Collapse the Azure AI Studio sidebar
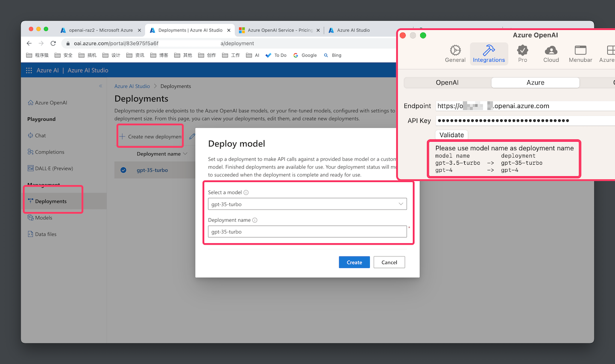This screenshot has width=615, height=364. (101, 86)
